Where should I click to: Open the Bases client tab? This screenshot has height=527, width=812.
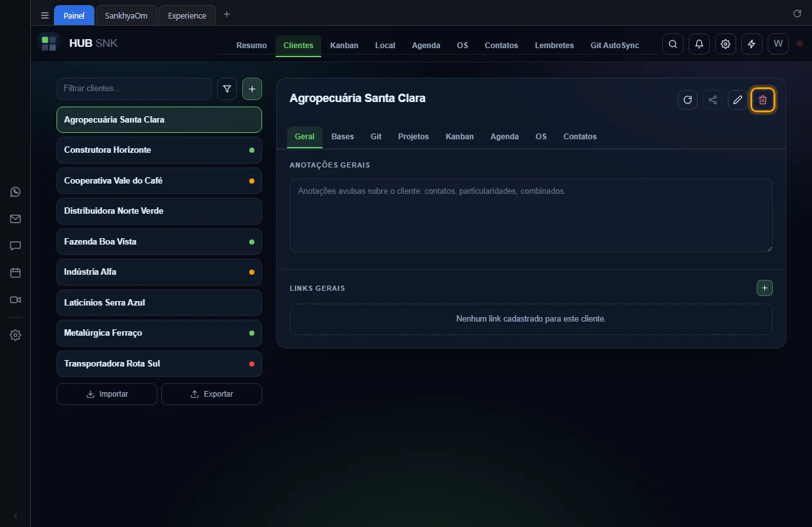click(x=342, y=137)
